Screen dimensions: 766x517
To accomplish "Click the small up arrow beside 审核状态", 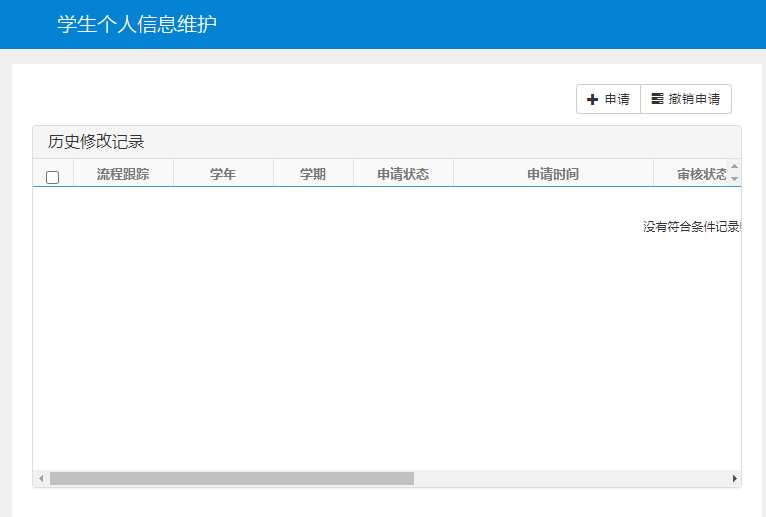I will [735, 167].
